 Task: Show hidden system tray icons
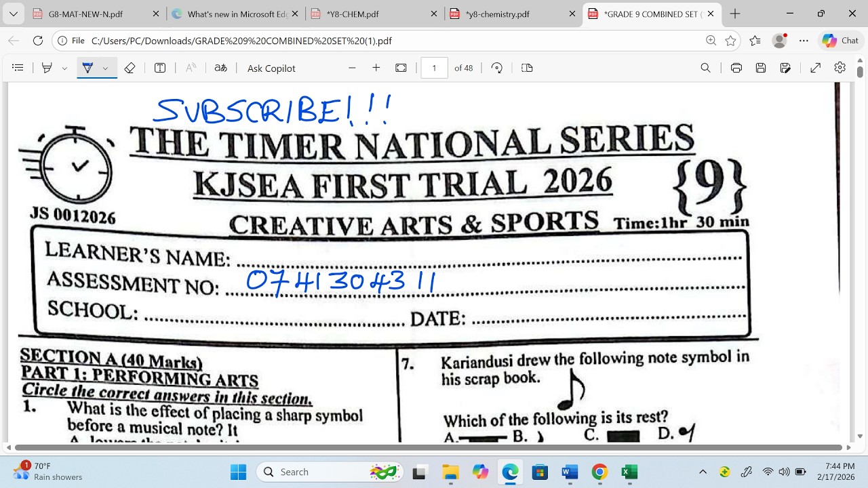point(703,472)
